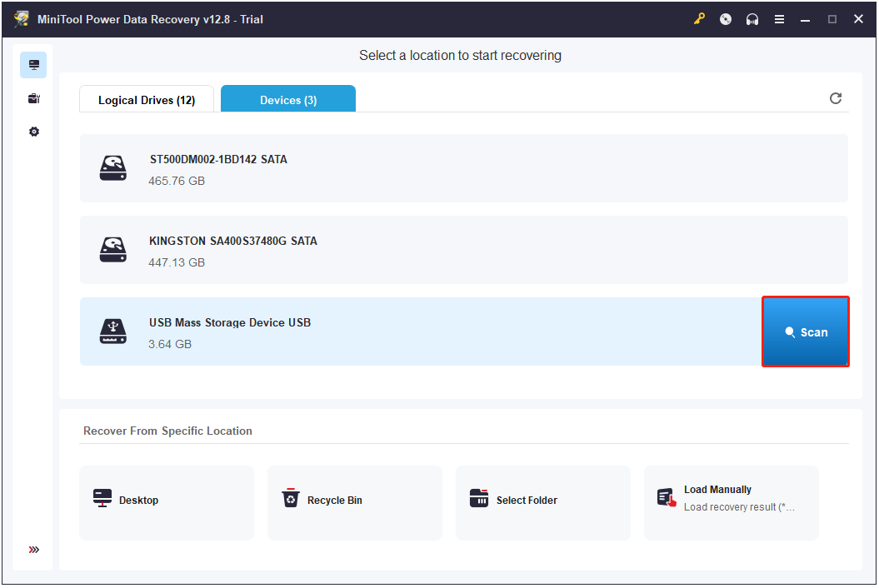The width and height of the screenshot is (879, 588).
Task: Choose Desktop as the recovery location
Action: tap(167, 502)
